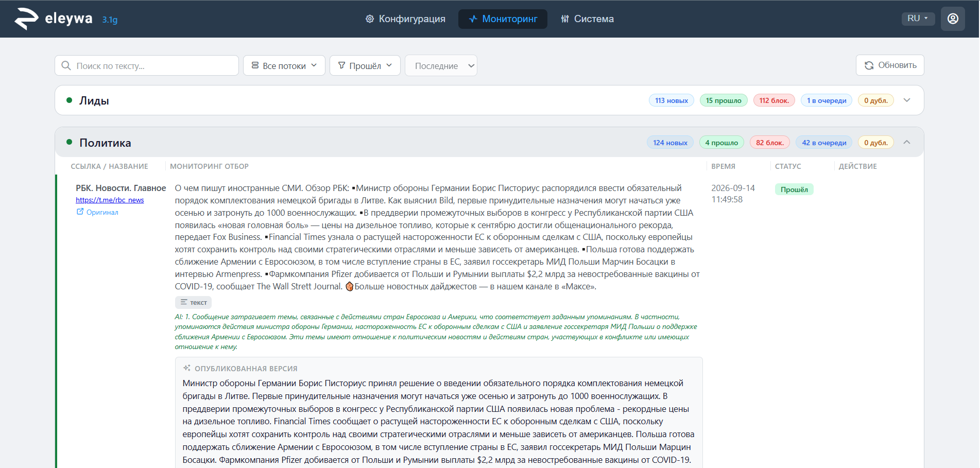
Task: Open the Последние sort dropdown
Action: point(441,65)
